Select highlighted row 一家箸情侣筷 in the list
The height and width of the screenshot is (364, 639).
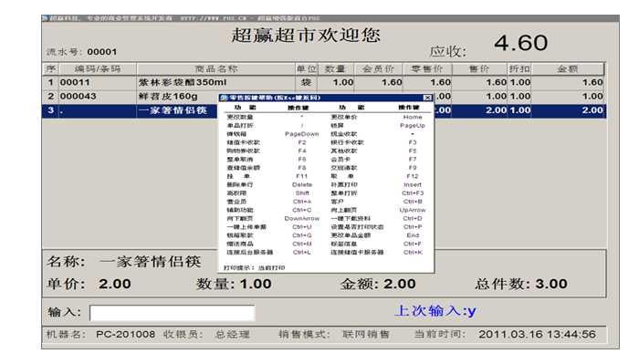(324, 110)
